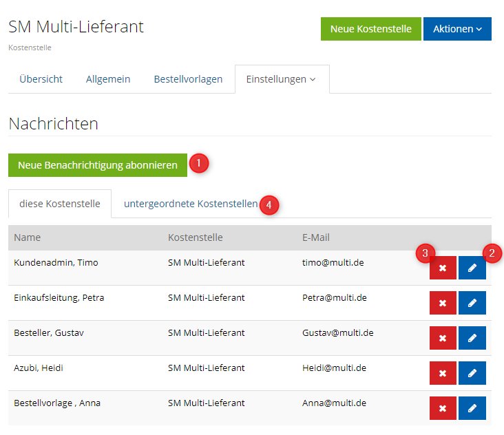Screen dimensions: 504x435
Task: Click the E-Mail column header
Action: click(316, 237)
